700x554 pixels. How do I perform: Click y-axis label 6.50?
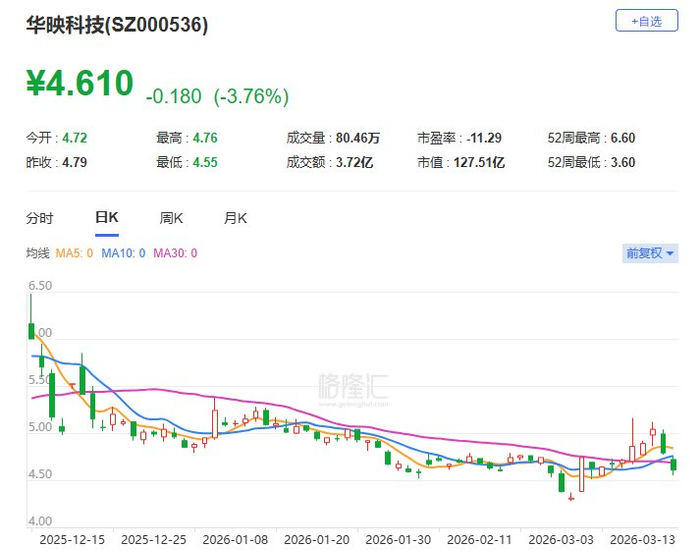pos(40,286)
